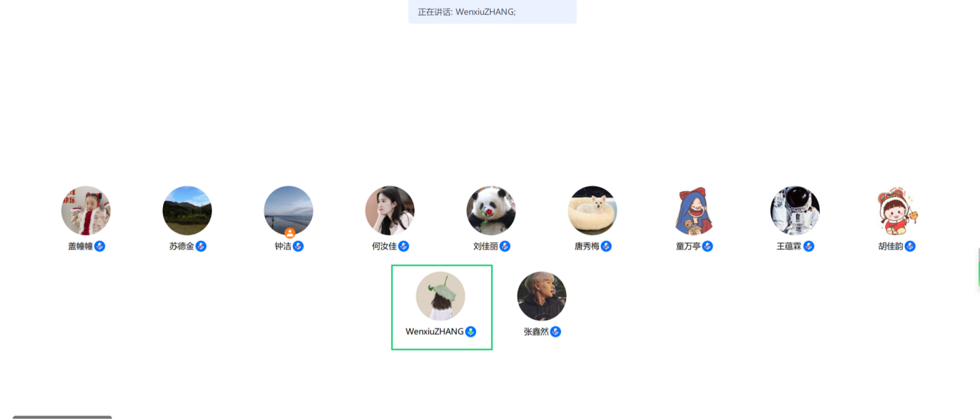
Task: Click the mic icon beside 胡佳韵
Action: pos(910,246)
